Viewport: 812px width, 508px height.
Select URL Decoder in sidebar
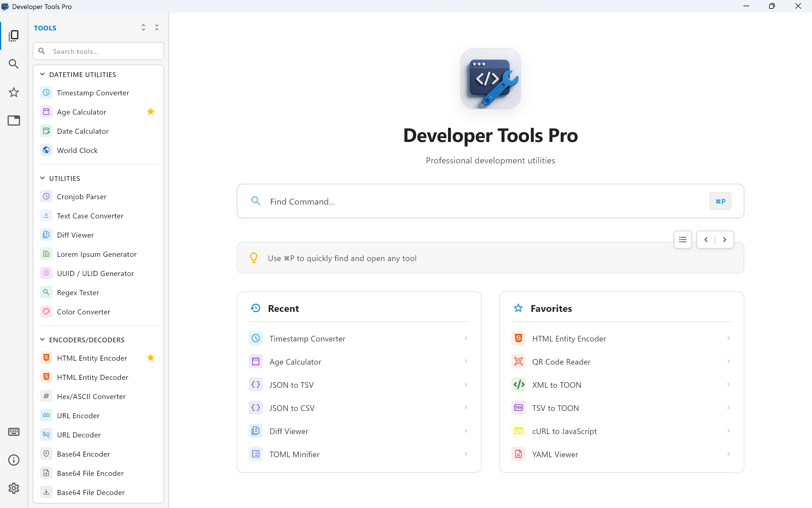point(98,435)
